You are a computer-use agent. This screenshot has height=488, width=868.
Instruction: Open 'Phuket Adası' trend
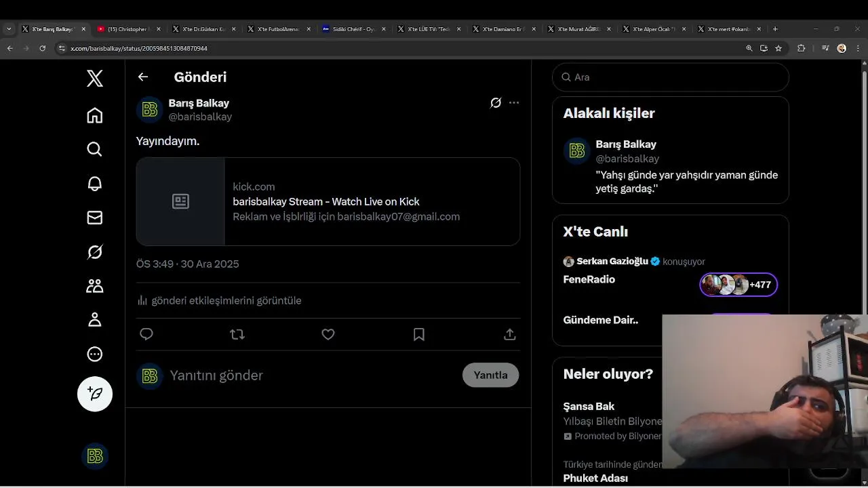[x=595, y=478]
